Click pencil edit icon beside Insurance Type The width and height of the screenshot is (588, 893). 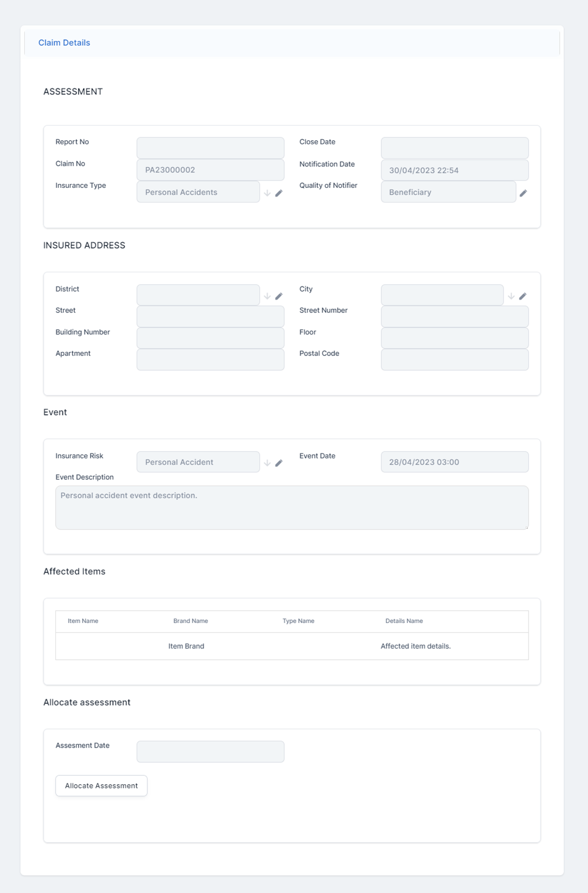coord(279,193)
